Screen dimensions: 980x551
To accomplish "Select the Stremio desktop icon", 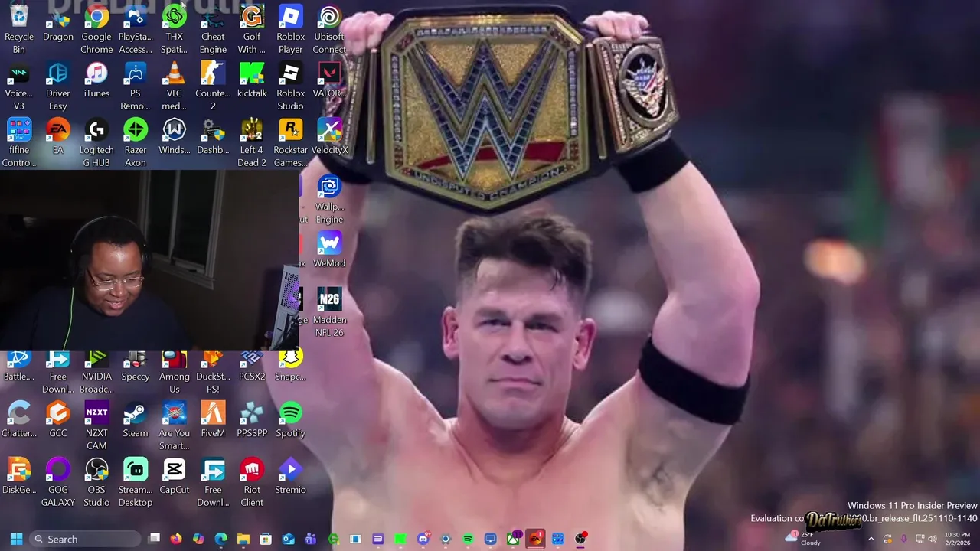I will [290, 477].
